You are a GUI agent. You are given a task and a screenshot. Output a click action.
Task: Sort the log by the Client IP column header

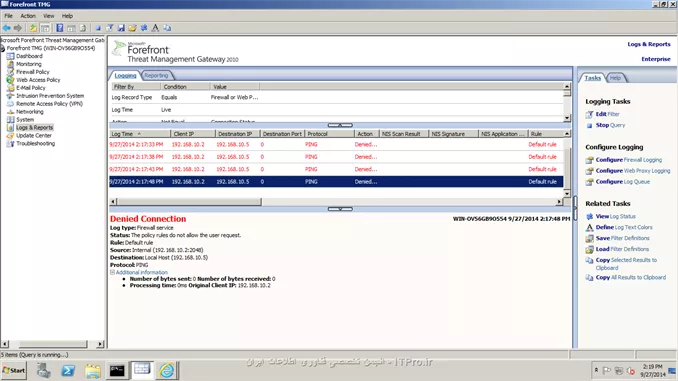coord(193,134)
